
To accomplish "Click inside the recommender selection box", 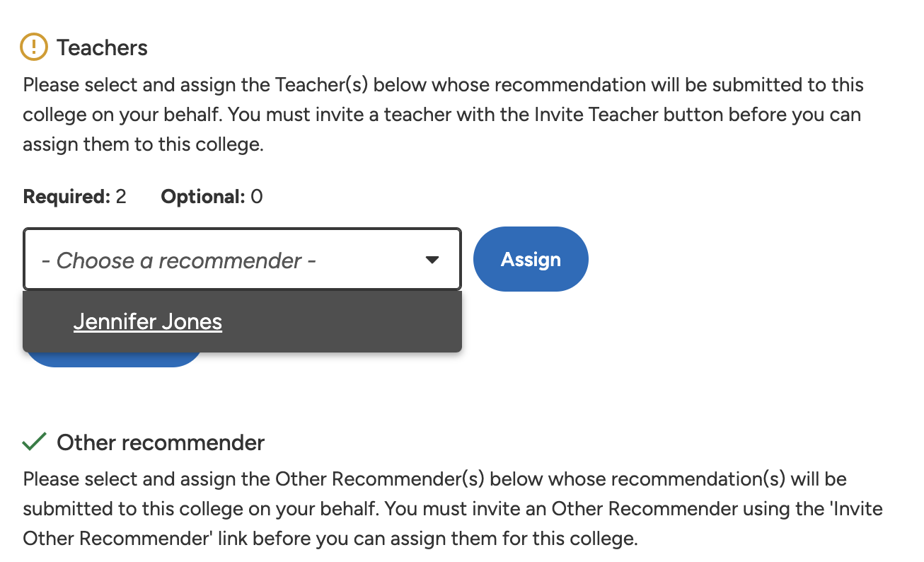I will [x=212, y=259].
